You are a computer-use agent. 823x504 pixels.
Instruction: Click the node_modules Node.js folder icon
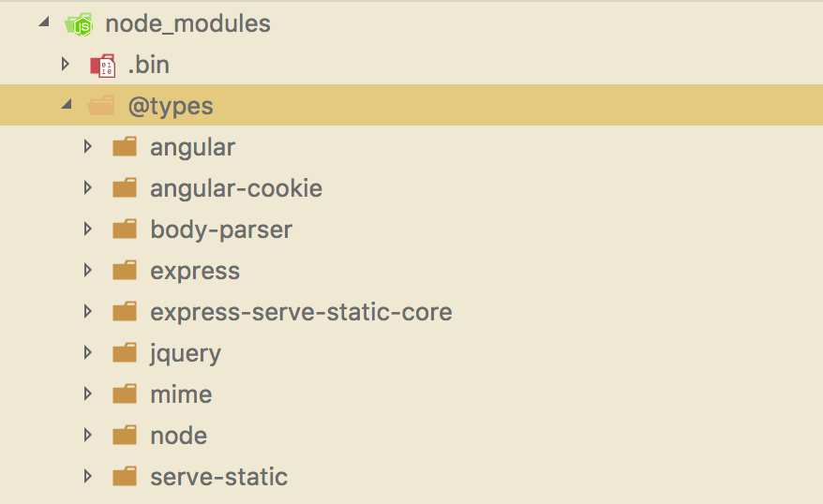pos(79,24)
